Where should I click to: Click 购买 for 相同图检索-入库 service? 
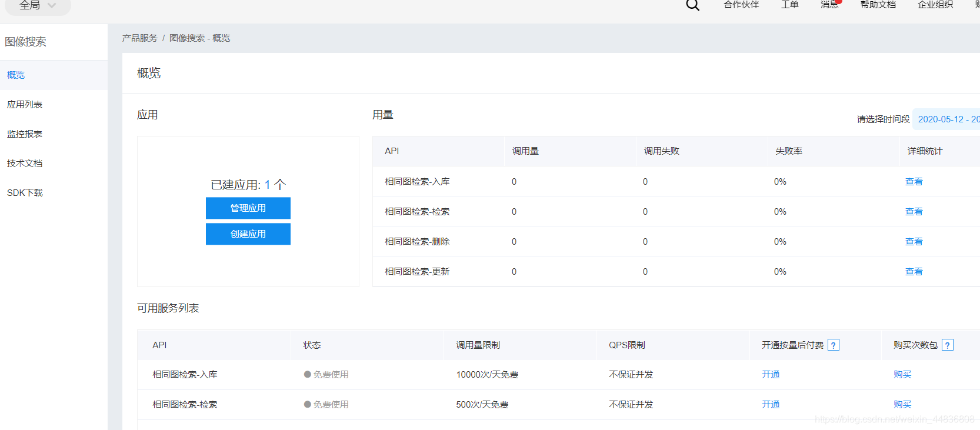(902, 375)
